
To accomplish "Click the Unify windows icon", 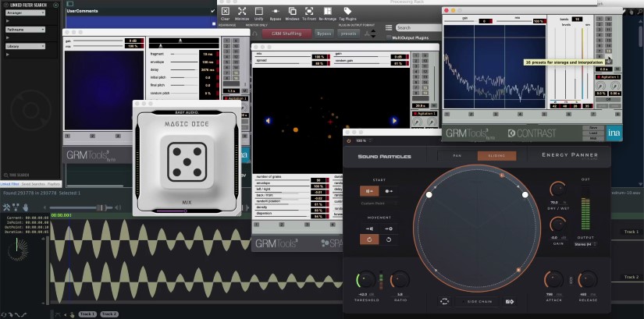I will click(258, 11).
